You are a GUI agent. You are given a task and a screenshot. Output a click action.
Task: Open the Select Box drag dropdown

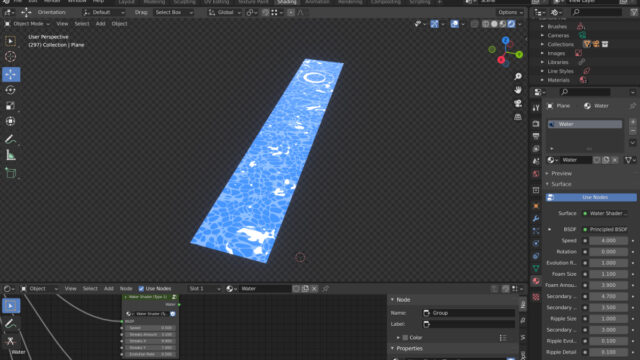click(x=173, y=13)
